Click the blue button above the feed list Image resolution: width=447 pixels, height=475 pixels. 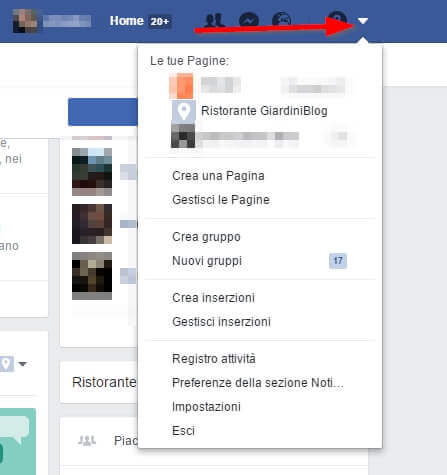click(103, 112)
